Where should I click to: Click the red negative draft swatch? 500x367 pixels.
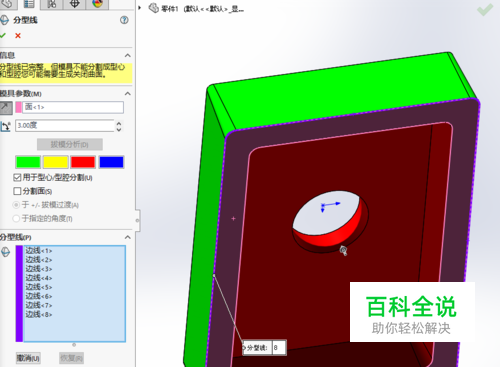tap(83, 162)
